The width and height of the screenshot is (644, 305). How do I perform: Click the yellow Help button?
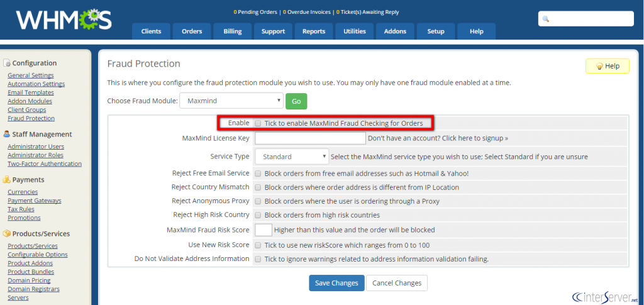(607, 66)
